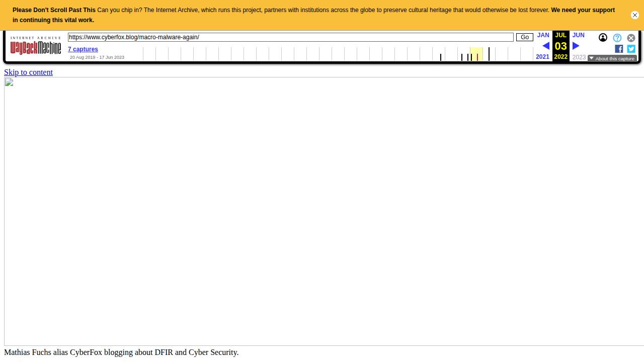Jump to JUN next capture month
This screenshot has width=644, height=362.
click(x=578, y=35)
